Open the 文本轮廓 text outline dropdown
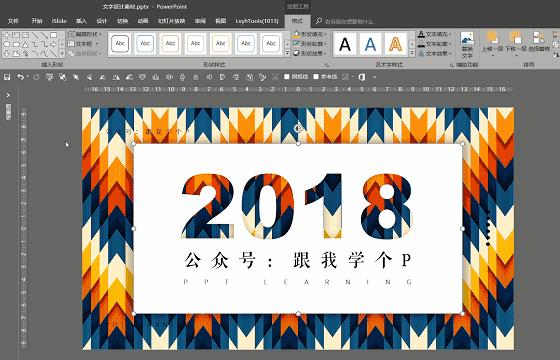Screen dimensions: 560x360 coord(435,44)
